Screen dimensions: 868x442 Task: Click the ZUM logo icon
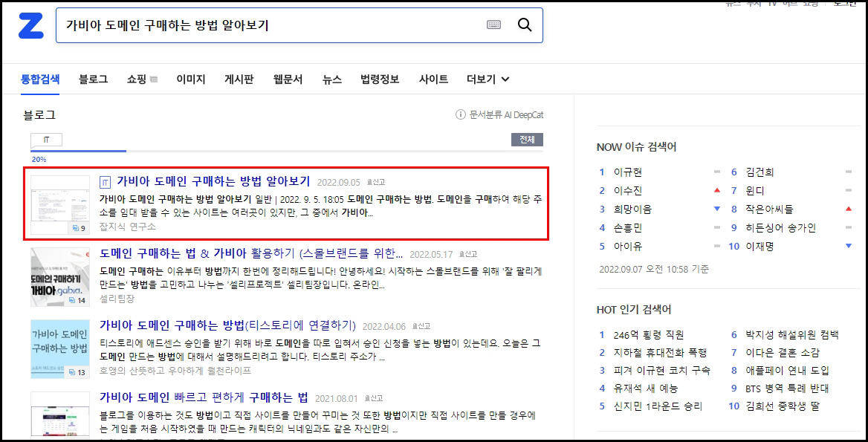(x=30, y=25)
